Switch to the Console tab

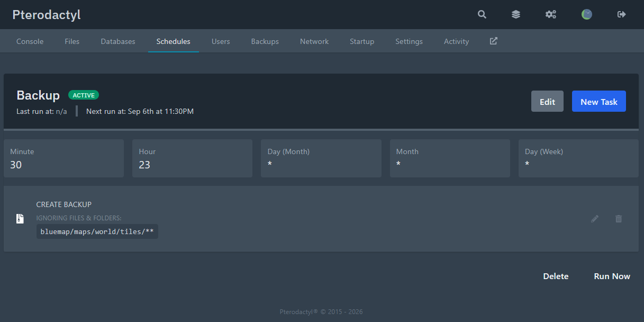pyautogui.click(x=30, y=41)
